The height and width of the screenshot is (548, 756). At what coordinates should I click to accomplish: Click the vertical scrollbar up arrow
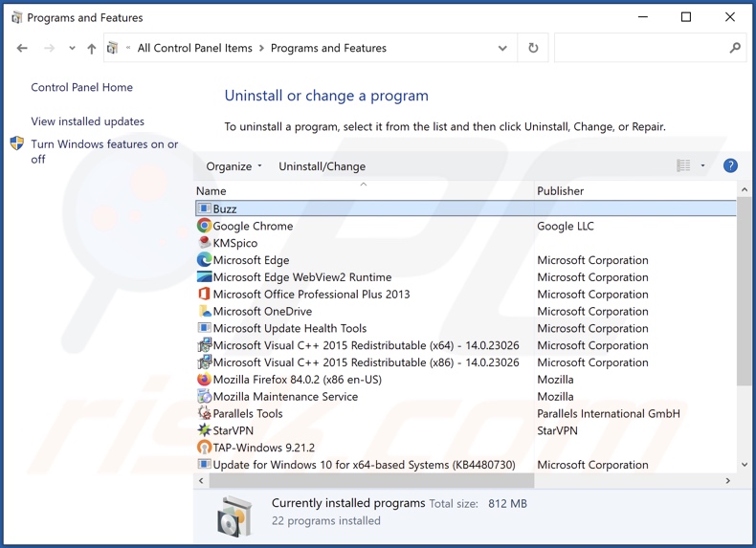[x=744, y=190]
